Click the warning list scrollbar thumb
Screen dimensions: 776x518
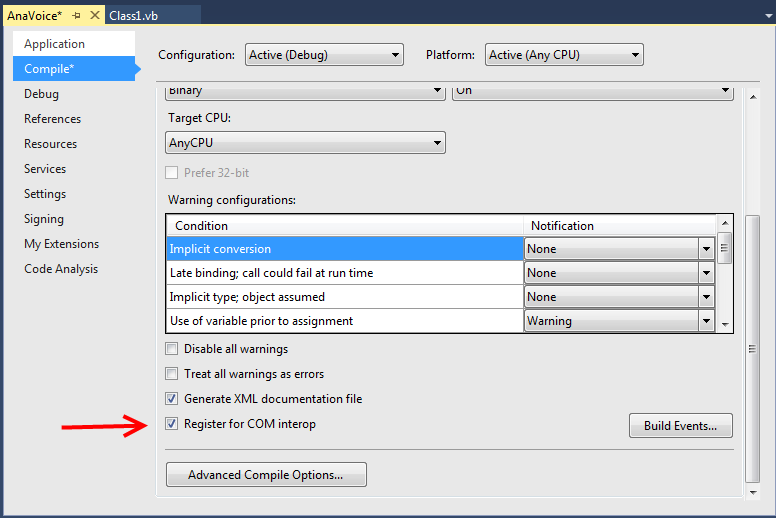pyautogui.click(x=725, y=248)
